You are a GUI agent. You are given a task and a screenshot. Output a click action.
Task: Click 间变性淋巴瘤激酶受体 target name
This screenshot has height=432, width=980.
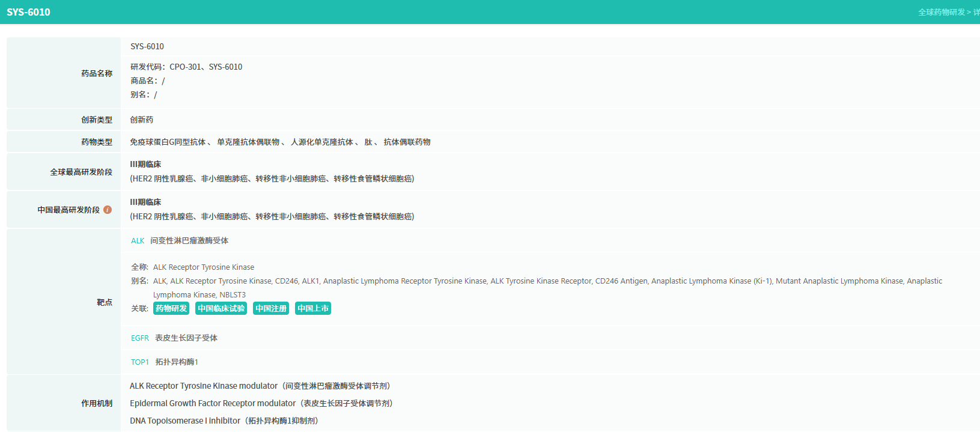click(189, 240)
